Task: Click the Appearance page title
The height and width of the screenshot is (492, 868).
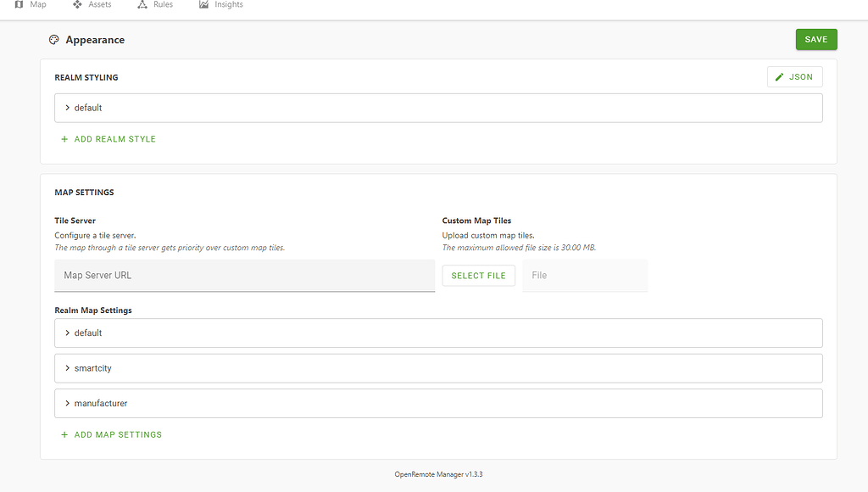Action: (x=95, y=40)
